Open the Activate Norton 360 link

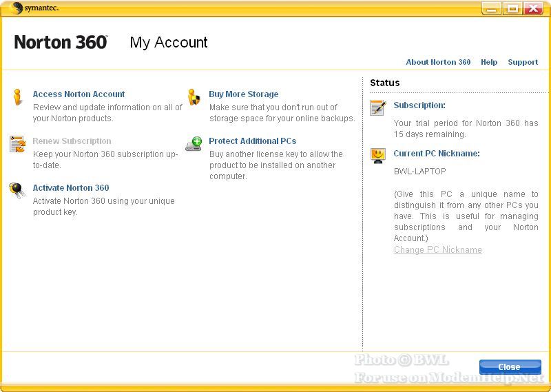(x=71, y=188)
